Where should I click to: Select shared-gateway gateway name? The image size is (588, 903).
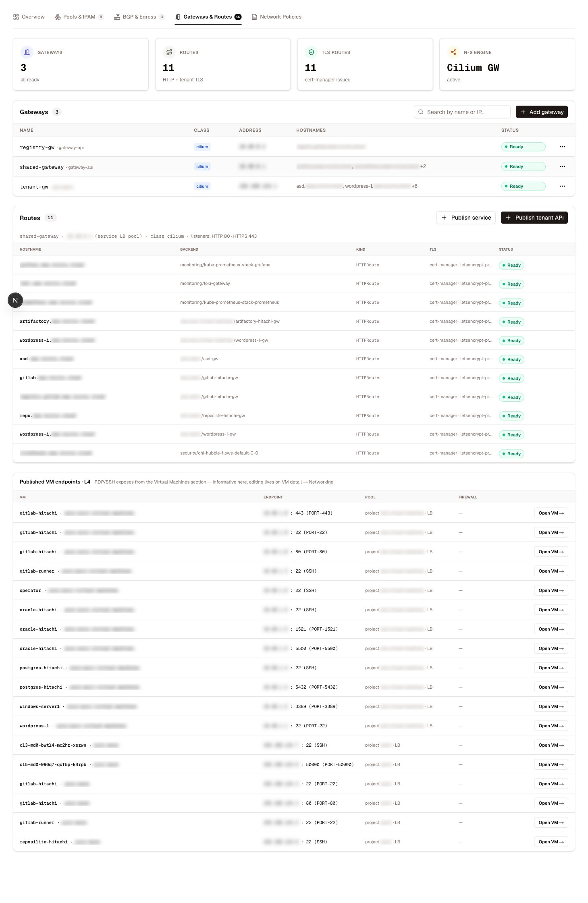pyautogui.click(x=42, y=167)
